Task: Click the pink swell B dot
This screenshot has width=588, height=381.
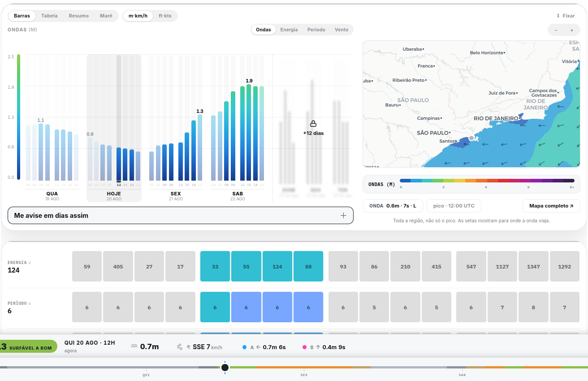Action: (x=304, y=347)
